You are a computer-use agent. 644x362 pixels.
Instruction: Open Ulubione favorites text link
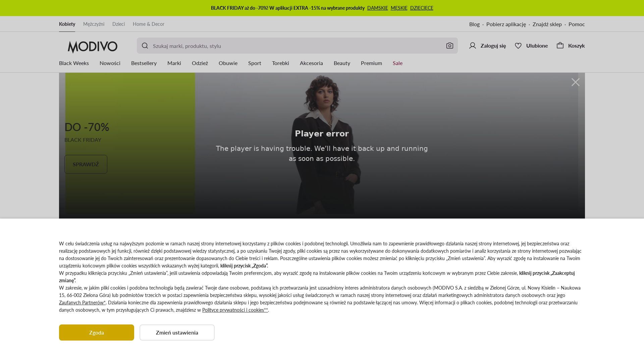pyautogui.click(x=537, y=46)
